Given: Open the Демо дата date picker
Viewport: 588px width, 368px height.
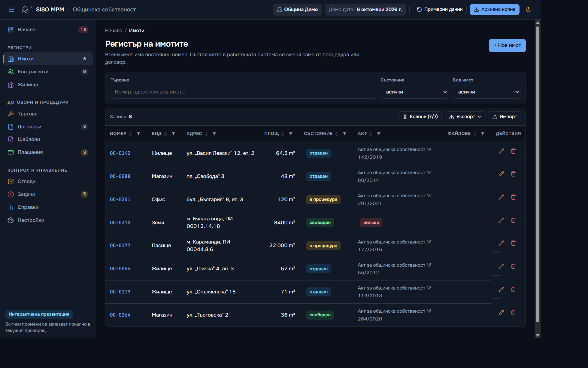Looking at the screenshot, I should pos(365,10).
